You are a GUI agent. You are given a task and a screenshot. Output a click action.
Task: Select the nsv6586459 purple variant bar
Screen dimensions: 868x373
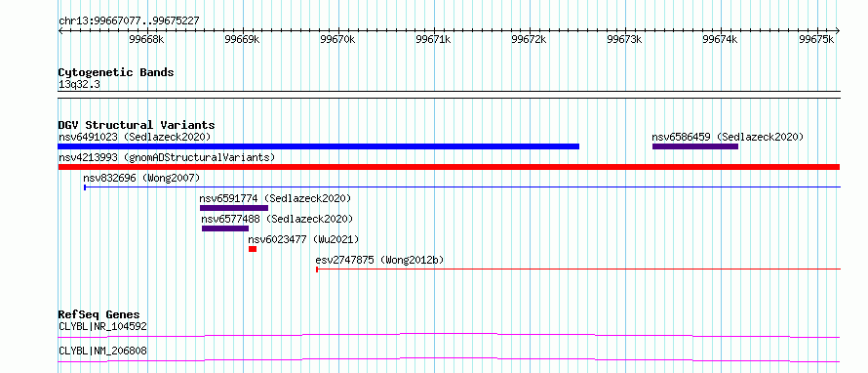(x=695, y=146)
